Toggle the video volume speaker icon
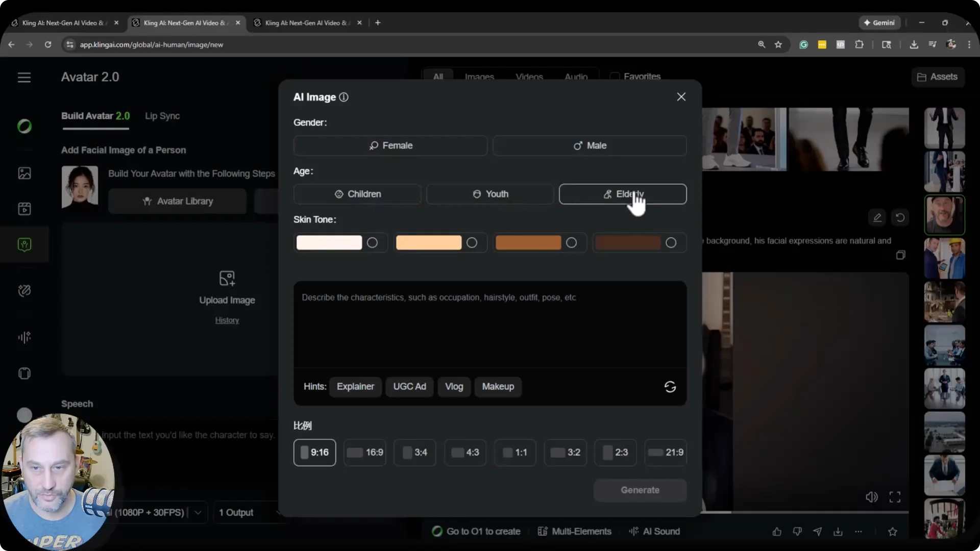Viewport: 980px width, 551px height. click(871, 497)
